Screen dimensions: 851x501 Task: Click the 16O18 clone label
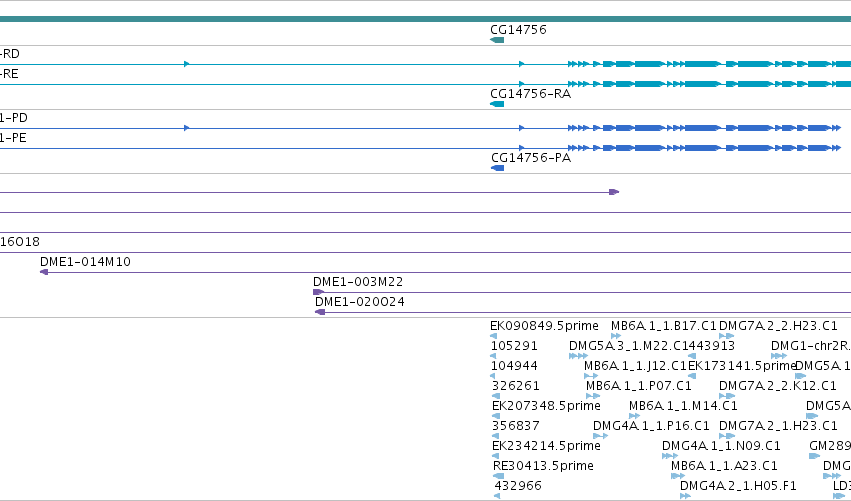20,242
